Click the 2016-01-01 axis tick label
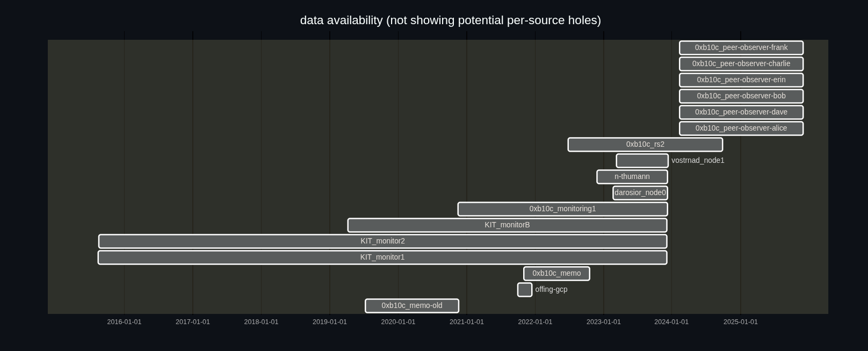The width and height of the screenshot is (868, 351). click(124, 322)
